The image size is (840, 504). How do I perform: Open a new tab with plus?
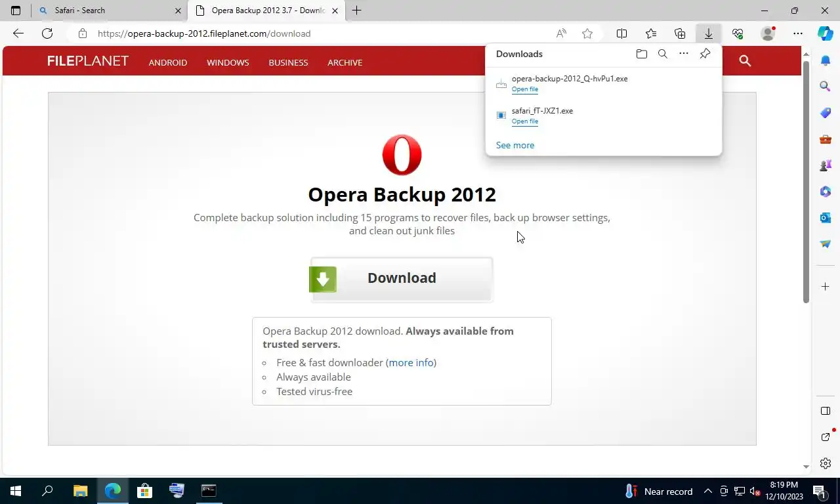point(357,10)
